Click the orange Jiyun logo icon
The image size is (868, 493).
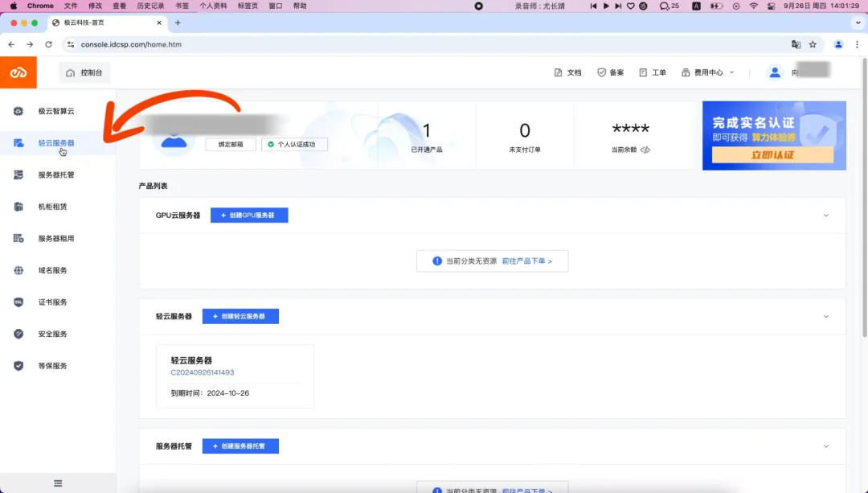[x=18, y=72]
